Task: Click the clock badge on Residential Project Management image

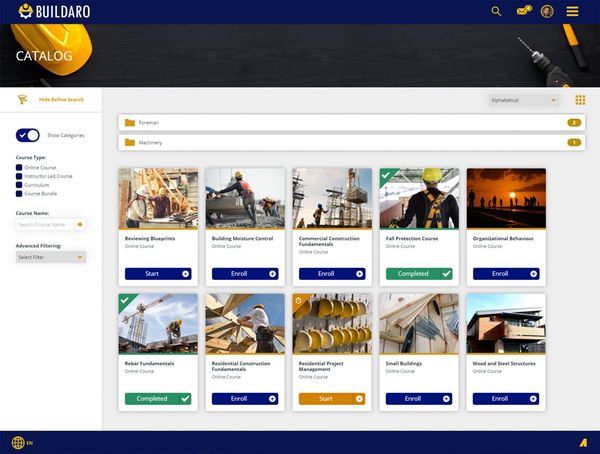Action: [298, 300]
